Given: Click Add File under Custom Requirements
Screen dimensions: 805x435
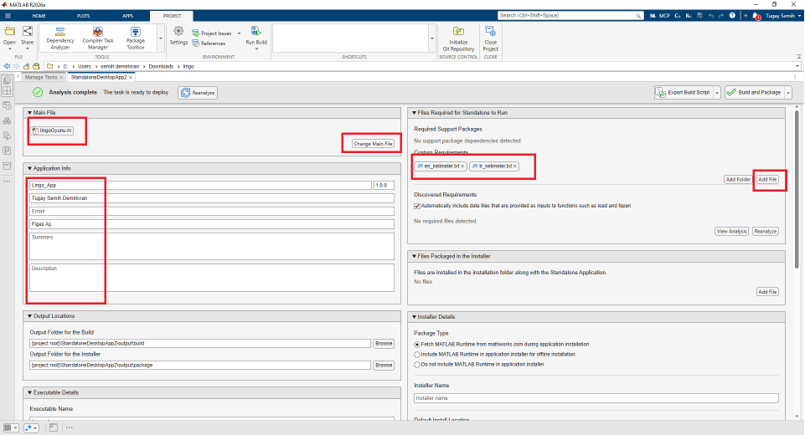Looking at the screenshot, I should pyautogui.click(x=768, y=180).
